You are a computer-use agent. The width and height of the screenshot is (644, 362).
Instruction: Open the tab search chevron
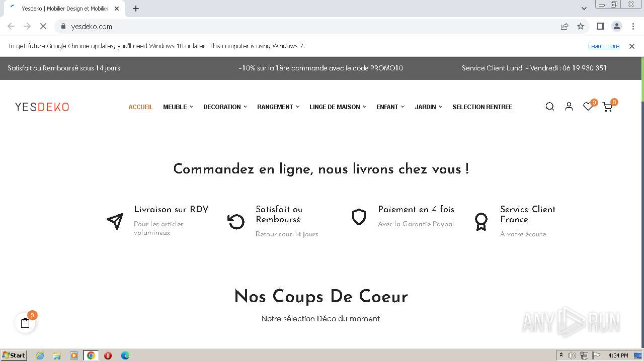tap(584, 9)
